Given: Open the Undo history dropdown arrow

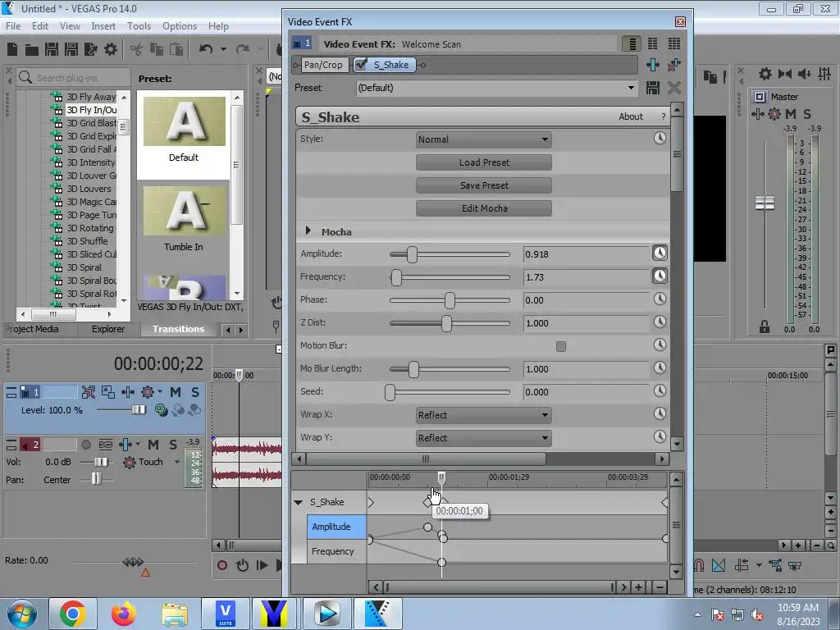Looking at the screenshot, I should (223, 49).
